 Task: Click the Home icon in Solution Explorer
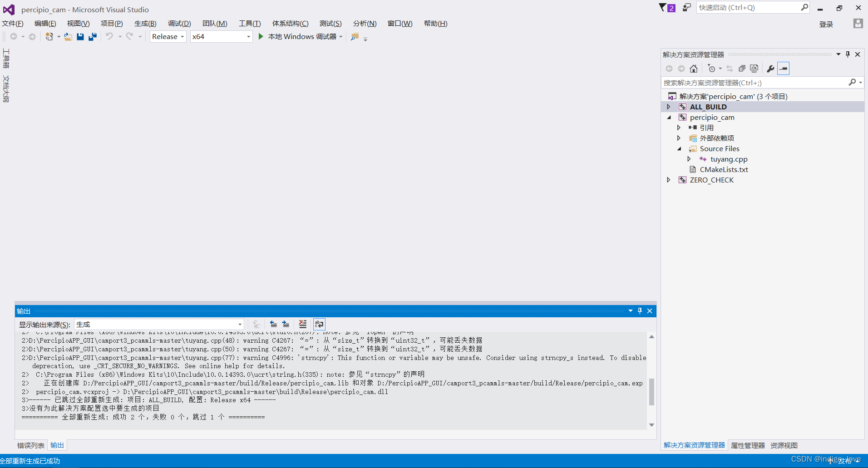tap(694, 69)
